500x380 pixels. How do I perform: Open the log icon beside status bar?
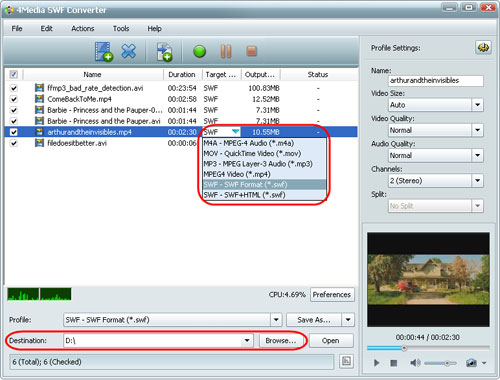pos(346,361)
